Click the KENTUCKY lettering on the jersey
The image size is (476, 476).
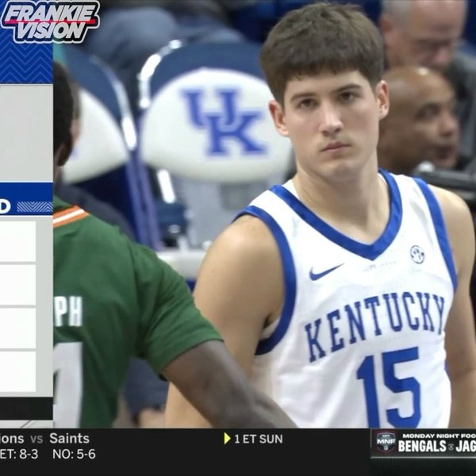tap(375, 327)
